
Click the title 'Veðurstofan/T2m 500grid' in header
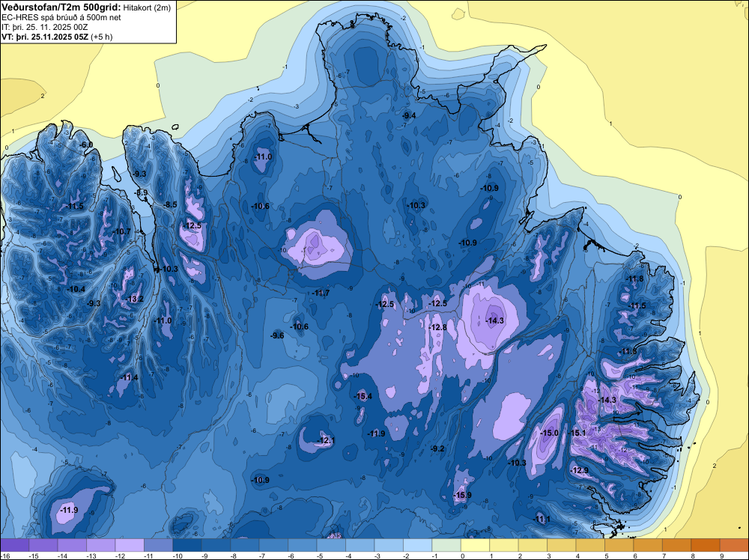[x=61, y=7]
